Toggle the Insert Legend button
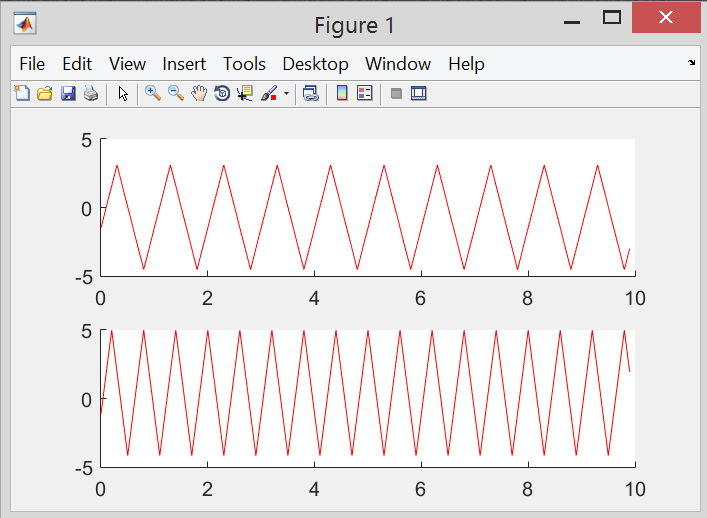This screenshot has height=518, width=707. tap(364, 93)
